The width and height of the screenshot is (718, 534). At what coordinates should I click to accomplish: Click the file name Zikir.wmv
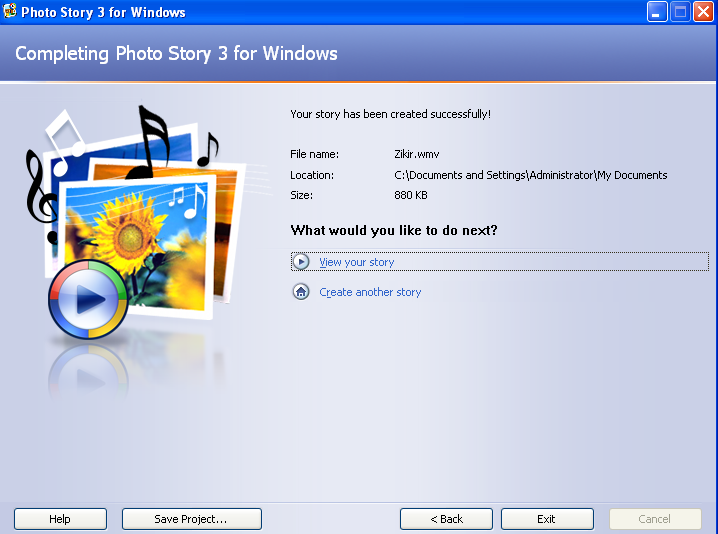coord(417,154)
